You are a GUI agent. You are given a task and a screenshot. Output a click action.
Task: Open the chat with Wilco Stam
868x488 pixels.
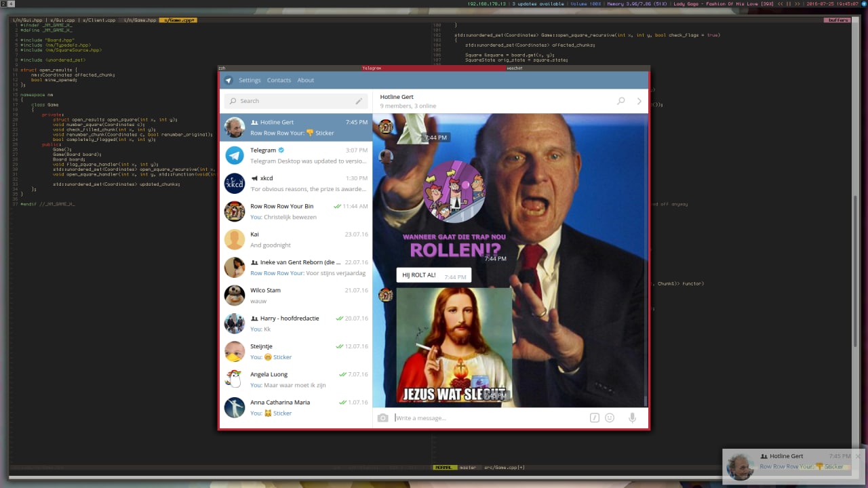(297, 296)
